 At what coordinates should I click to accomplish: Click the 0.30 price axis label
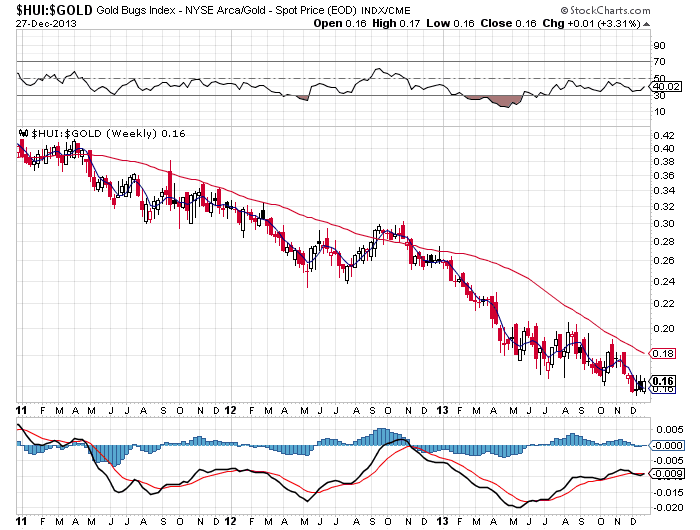coord(664,224)
